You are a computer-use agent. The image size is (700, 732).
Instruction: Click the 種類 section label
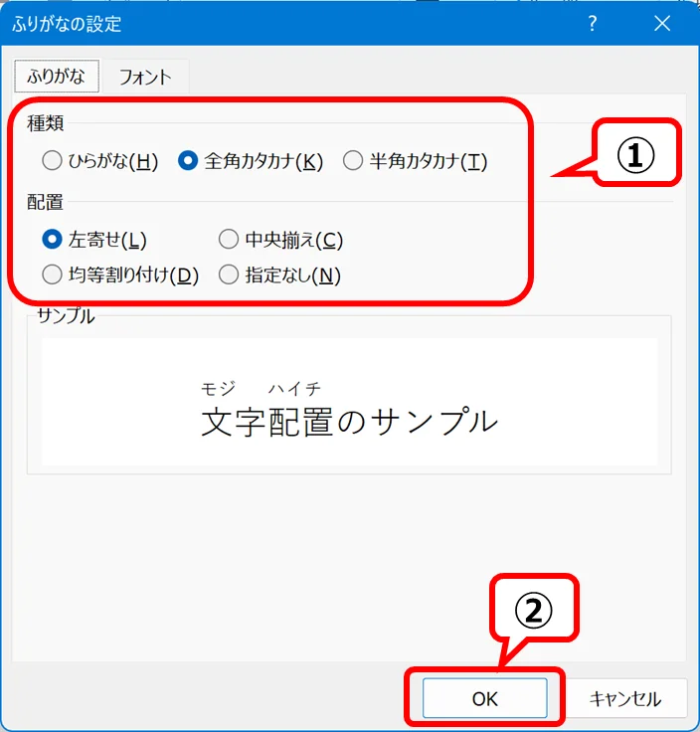[x=44, y=123]
